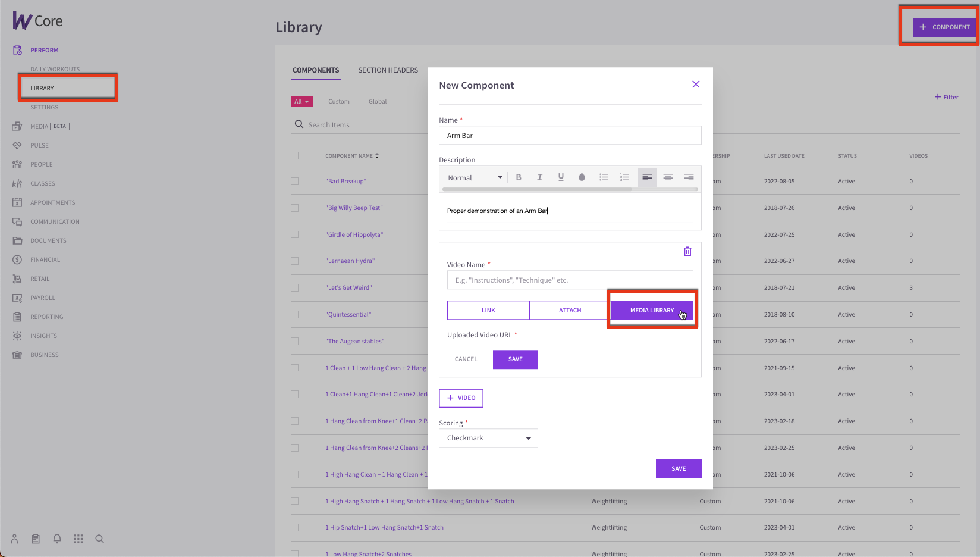Switch to the Section Headers tab

pos(388,70)
